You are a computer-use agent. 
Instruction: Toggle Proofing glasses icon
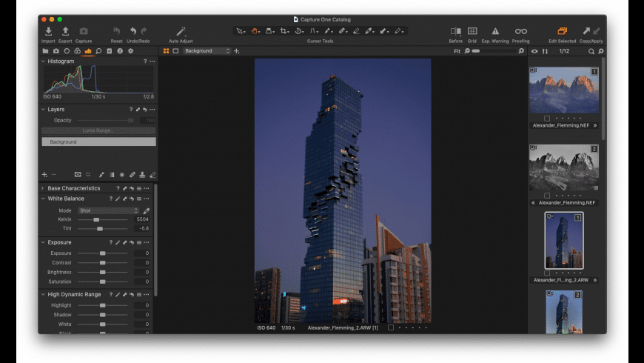[x=521, y=31]
